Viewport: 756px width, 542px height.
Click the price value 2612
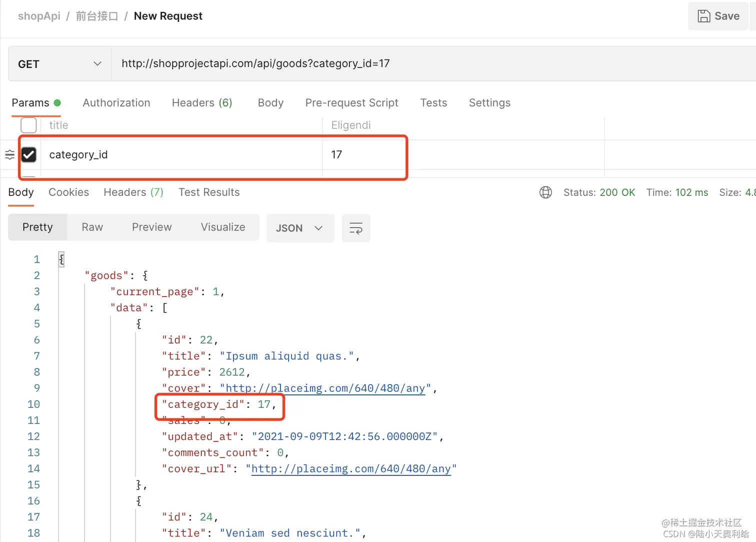click(x=232, y=372)
